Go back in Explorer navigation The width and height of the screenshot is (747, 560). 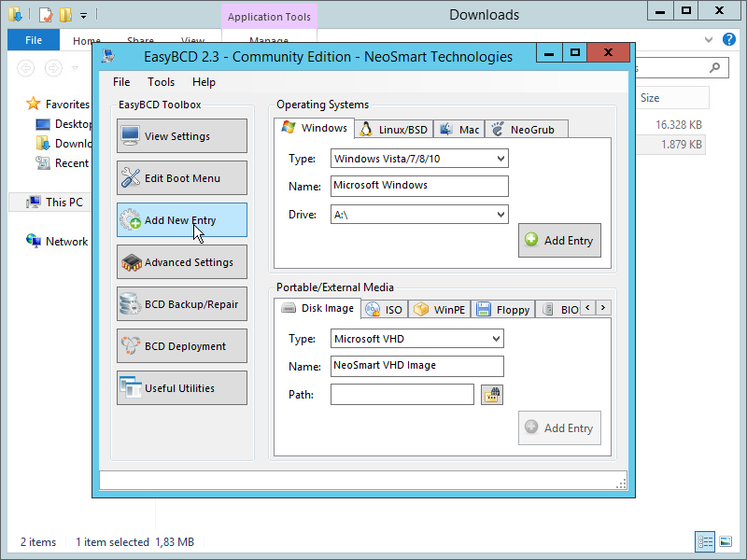coord(26,68)
